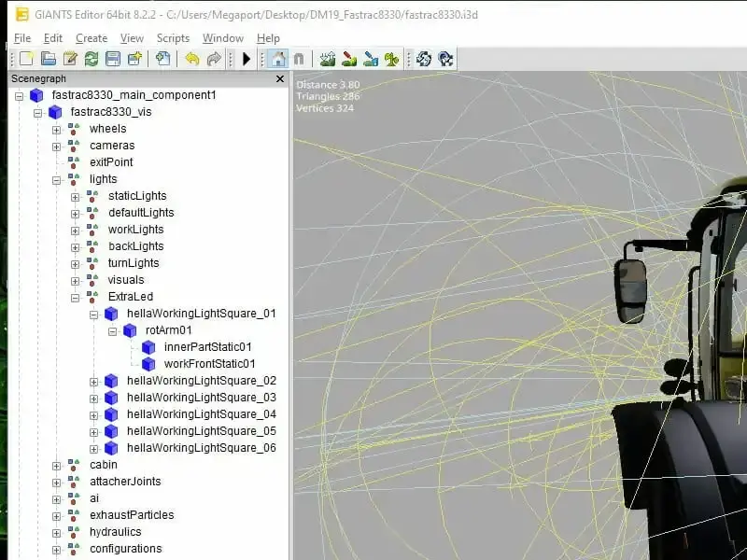This screenshot has height=560, width=747.
Task: Click the blue cube icon beside rotArm01
Action: click(x=130, y=330)
